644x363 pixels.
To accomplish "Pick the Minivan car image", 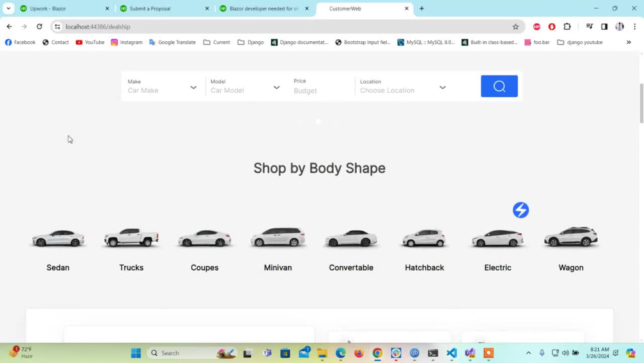I will coord(278,237).
